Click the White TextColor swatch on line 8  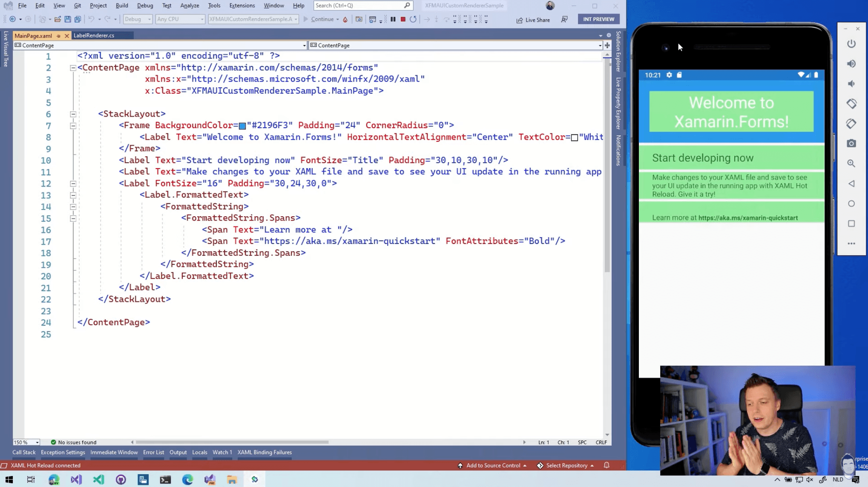tap(575, 138)
